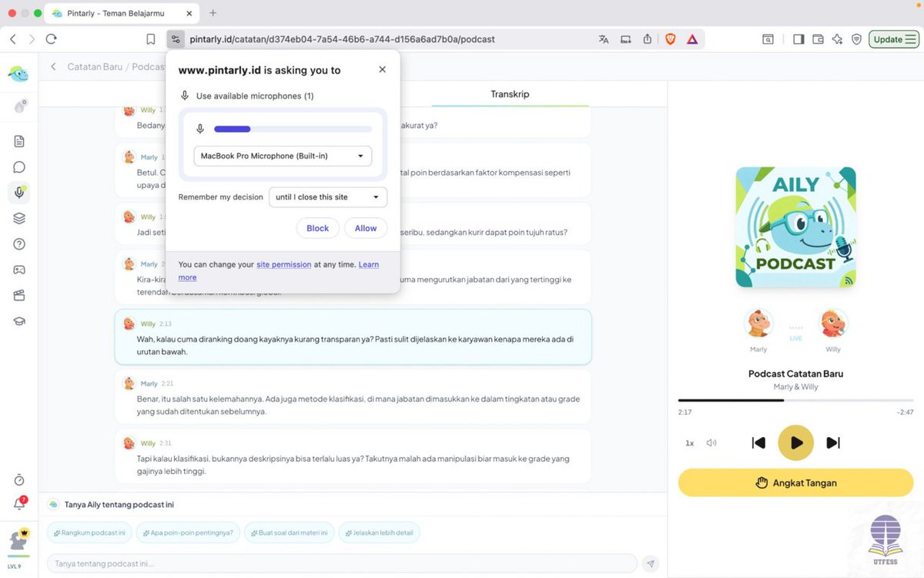Open the Leo AI sparkle icon
The width and height of the screenshot is (924, 578).
tap(837, 39)
